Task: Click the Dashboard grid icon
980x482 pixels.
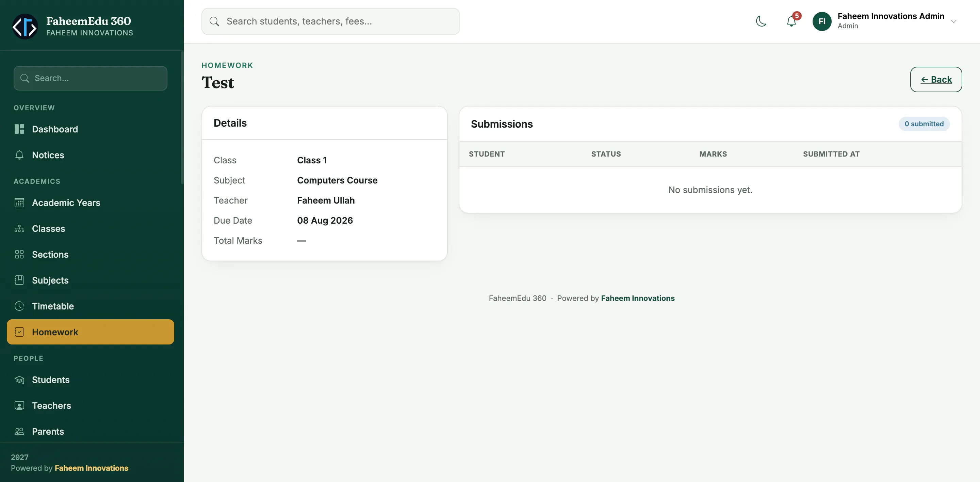Action: tap(19, 129)
